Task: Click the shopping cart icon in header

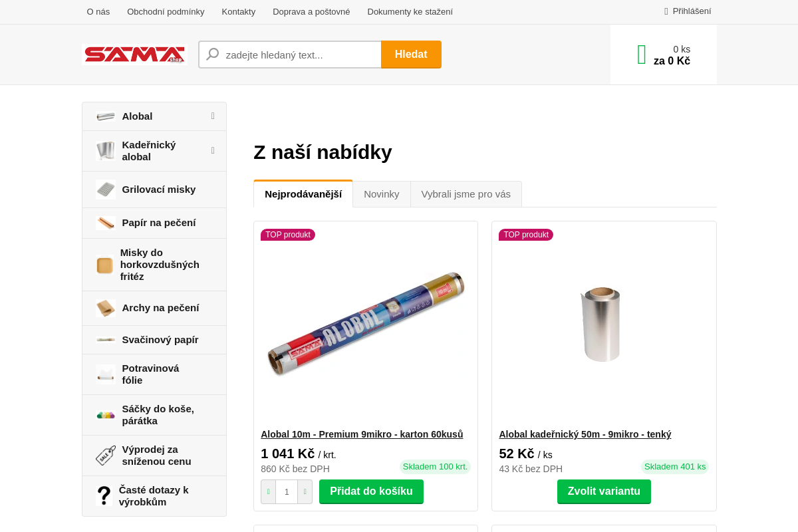Action: point(641,55)
